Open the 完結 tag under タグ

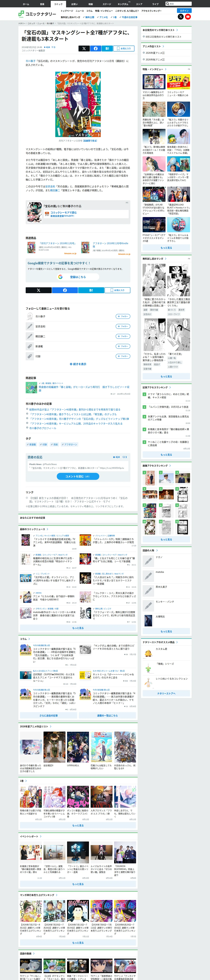pyautogui.click(x=54, y=444)
